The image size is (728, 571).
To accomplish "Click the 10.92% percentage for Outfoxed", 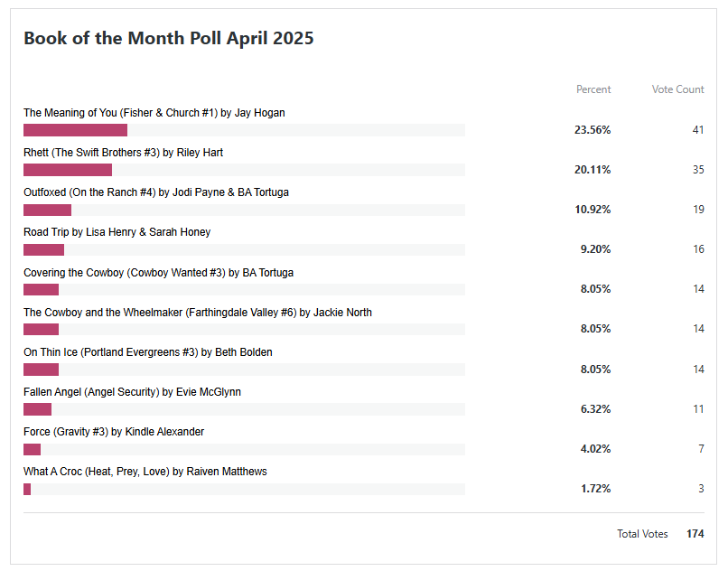I will (593, 210).
